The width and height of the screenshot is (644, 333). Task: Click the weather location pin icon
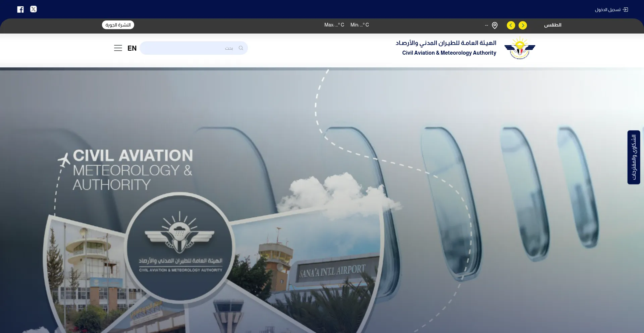495,25
